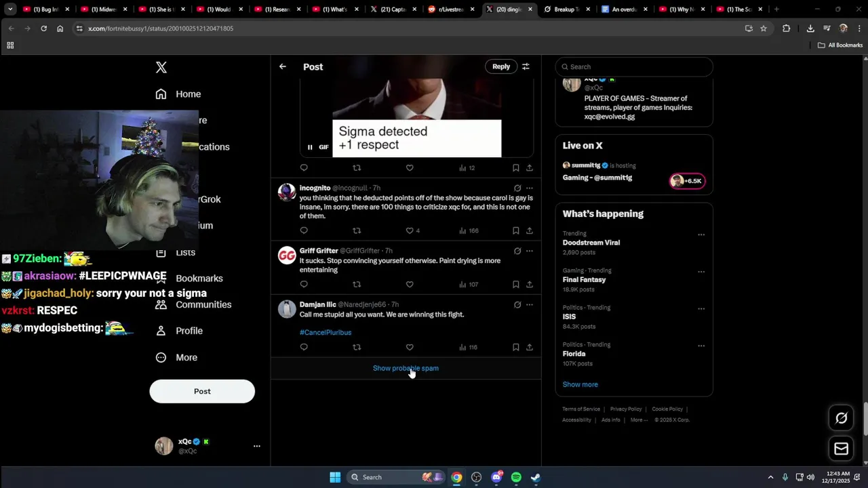Click the Windows Start button
This screenshot has width=868, height=488.
335,477
